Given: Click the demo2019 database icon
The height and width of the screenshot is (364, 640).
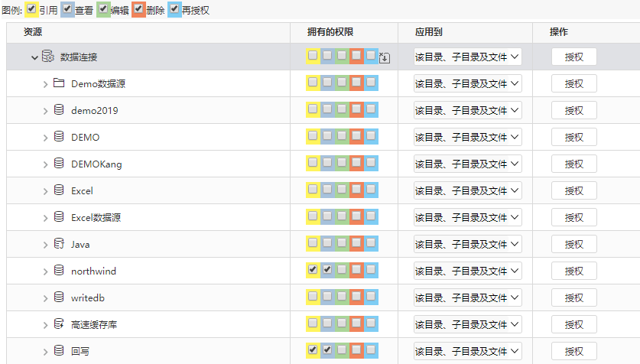Looking at the screenshot, I should coord(59,110).
